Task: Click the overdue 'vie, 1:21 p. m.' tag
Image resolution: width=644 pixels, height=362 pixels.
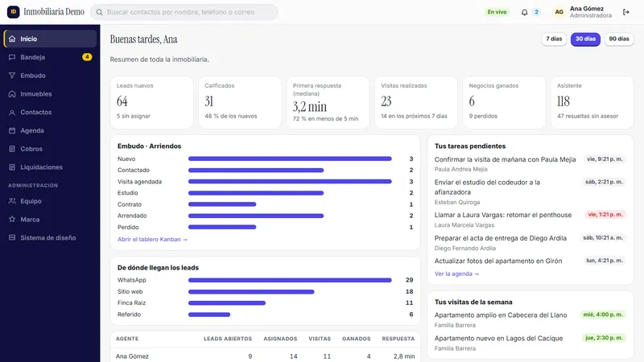Action: pyautogui.click(x=605, y=215)
